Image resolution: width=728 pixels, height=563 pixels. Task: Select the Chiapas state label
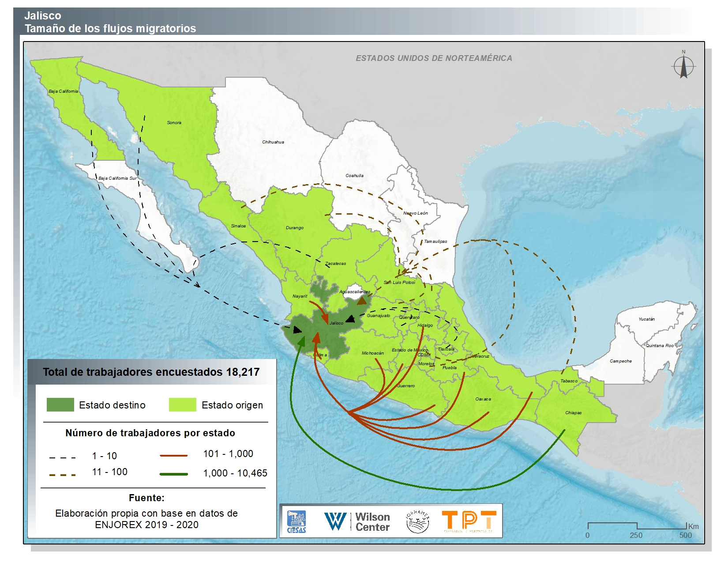[573, 413]
